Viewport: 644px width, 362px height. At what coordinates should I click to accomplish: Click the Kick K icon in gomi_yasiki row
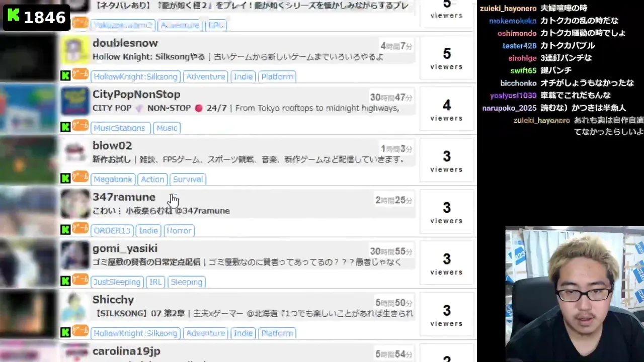coord(65,281)
